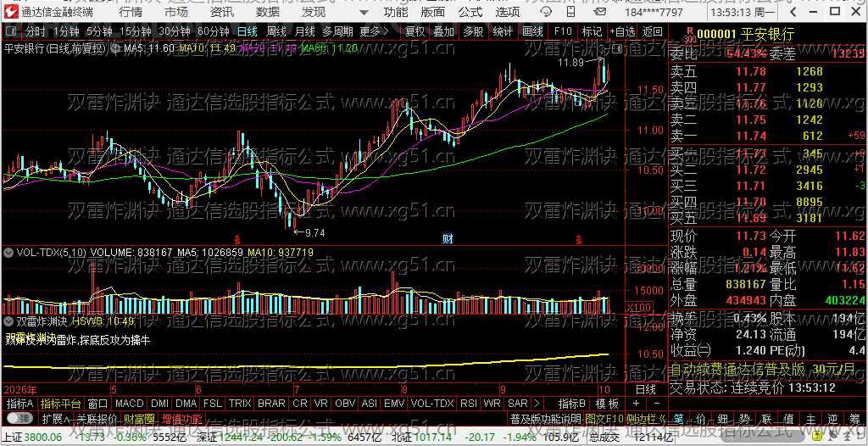Open the 资讯 menu
Viewport: 868px width, 446px height.
[x=222, y=12]
